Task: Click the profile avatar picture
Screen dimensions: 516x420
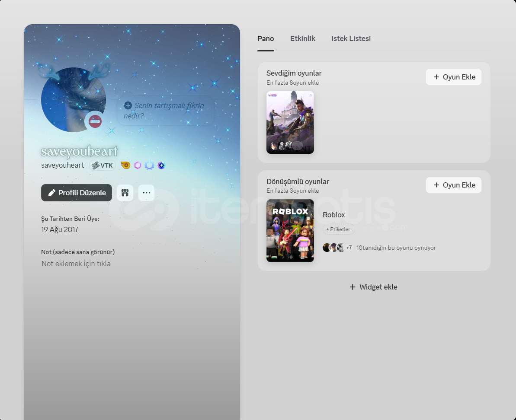Action: pyautogui.click(x=74, y=99)
